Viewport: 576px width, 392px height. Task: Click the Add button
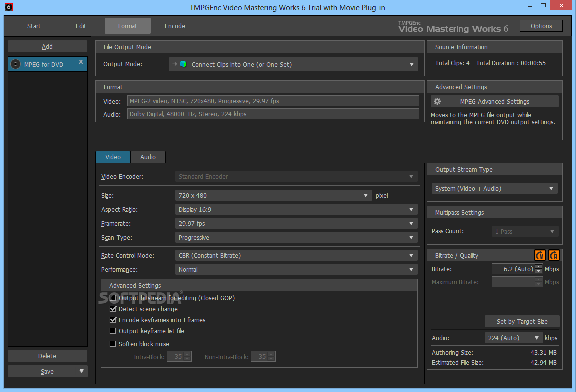pyautogui.click(x=47, y=46)
